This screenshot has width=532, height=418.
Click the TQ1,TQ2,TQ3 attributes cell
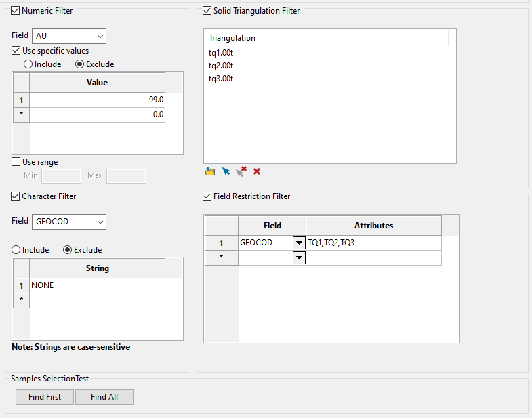(x=373, y=243)
